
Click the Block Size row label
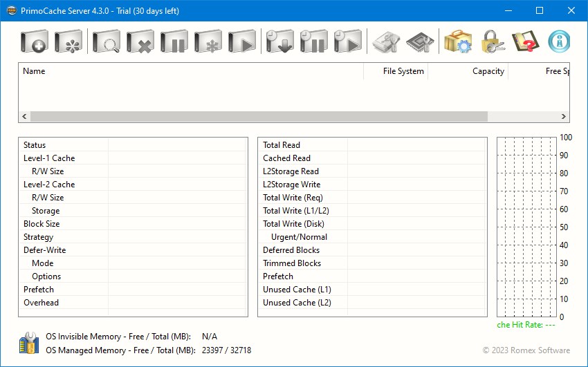pos(42,224)
